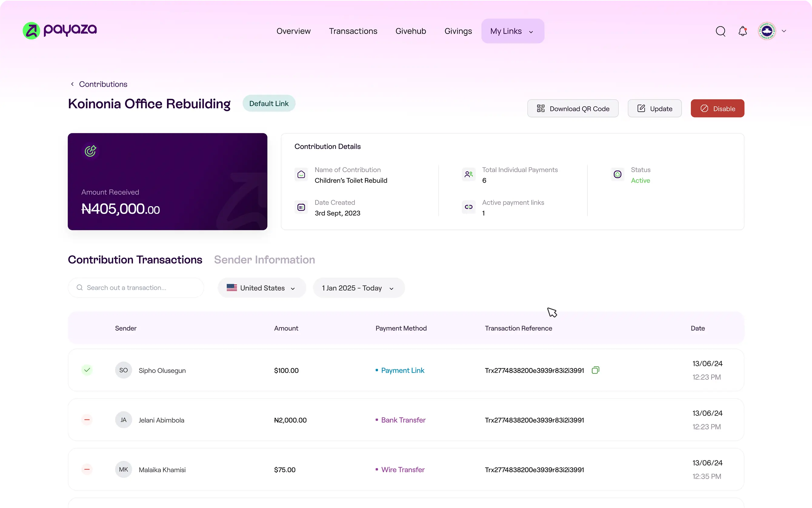
Task: Click the prohibited icon on Disable
Action: (704, 109)
